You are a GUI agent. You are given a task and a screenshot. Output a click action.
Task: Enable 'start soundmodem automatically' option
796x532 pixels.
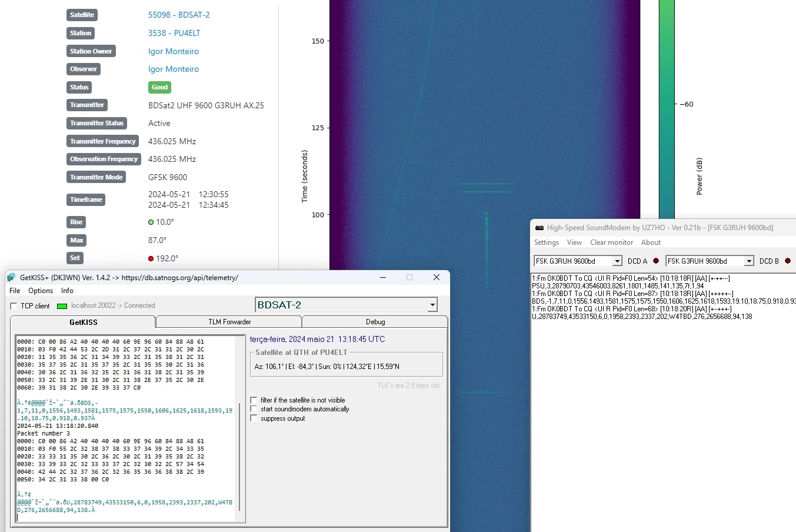click(x=254, y=409)
